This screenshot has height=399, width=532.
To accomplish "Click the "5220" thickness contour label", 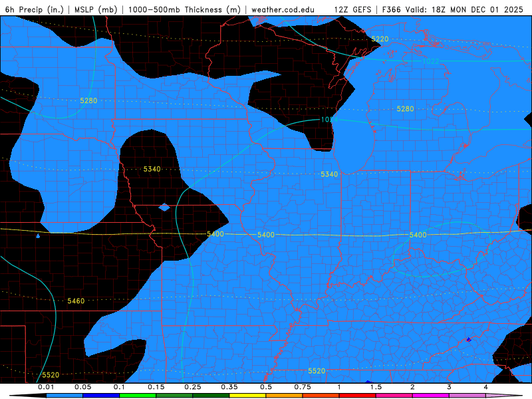I will 380,39.
